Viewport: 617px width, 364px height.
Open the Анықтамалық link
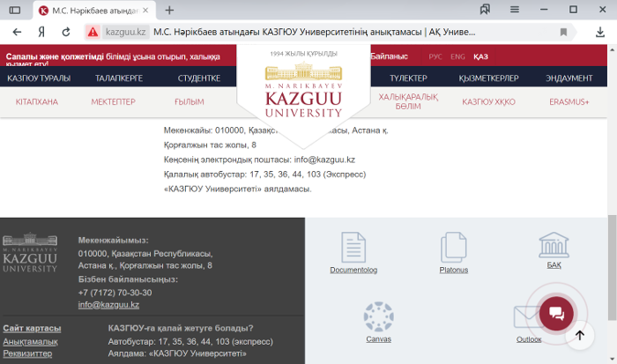(x=30, y=342)
